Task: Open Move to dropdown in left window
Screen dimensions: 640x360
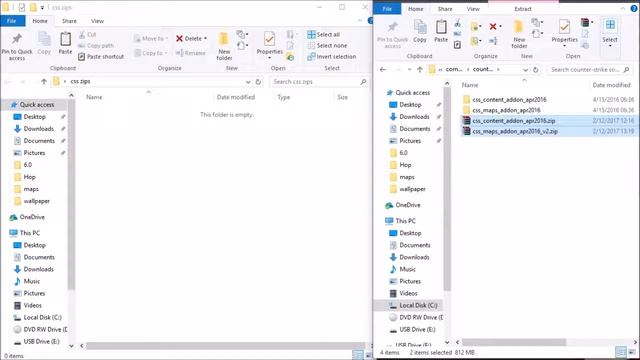Action: (x=151, y=38)
